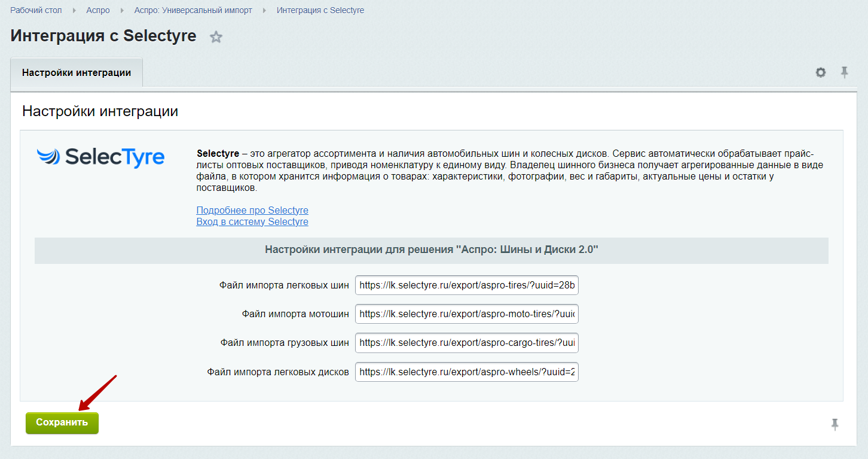The image size is (868, 459).
Task: Save settings with the Сохранить button
Action: 62,422
